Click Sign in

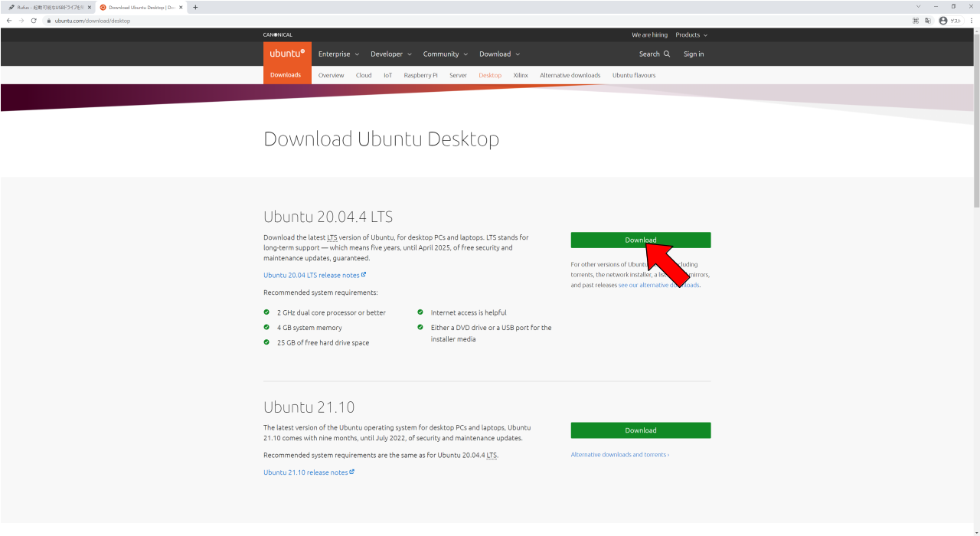[x=694, y=54]
